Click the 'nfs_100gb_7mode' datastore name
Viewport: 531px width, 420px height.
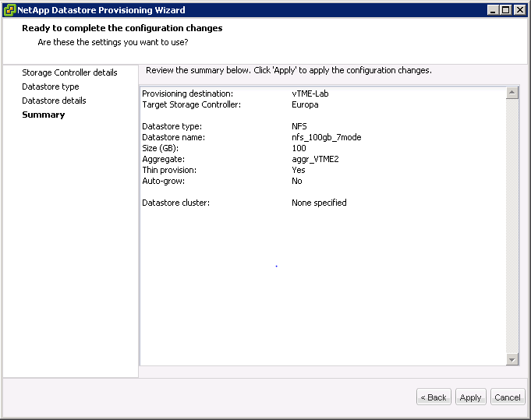(327, 137)
